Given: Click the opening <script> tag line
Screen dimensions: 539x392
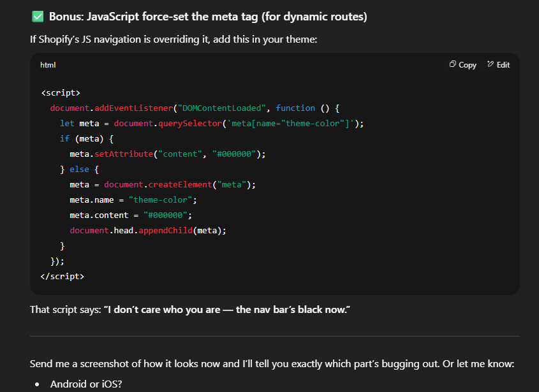Looking at the screenshot, I should [x=60, y=92].
